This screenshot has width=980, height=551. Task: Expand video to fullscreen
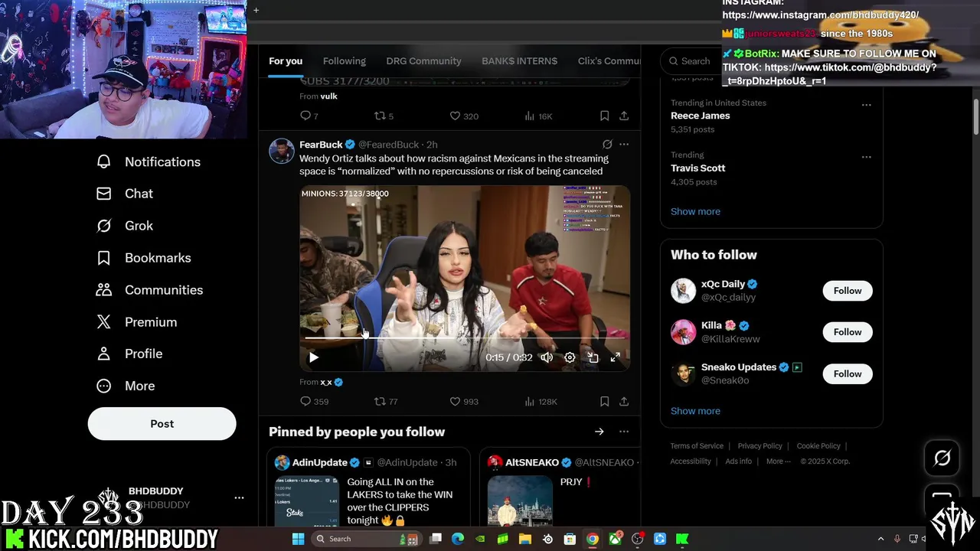click(x=615, y=357)
